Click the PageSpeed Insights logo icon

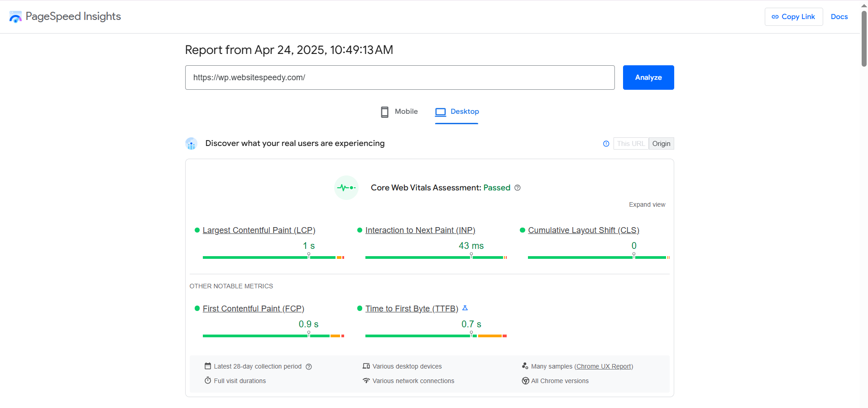coord(15,17)
